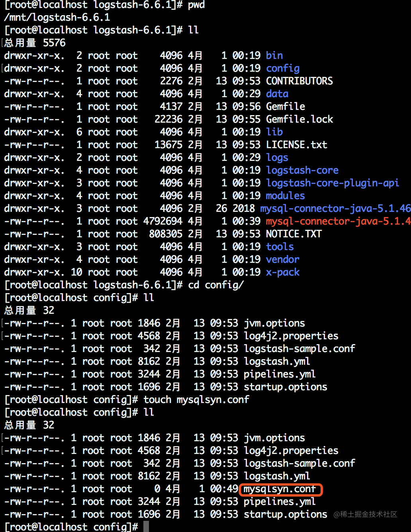Click the 'lib' directory name
This screenshot has width=411, height=532.
click(274, 132)
